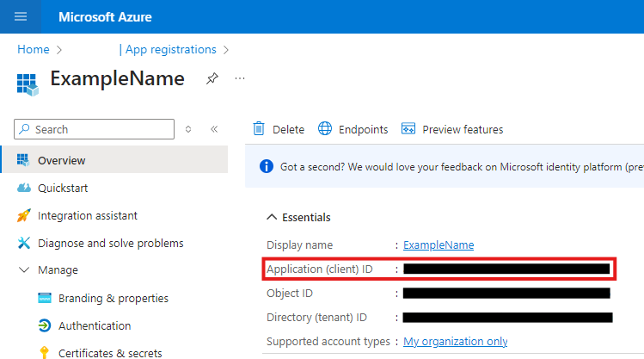
Task: Click the Quickstart cloud icon
Action: [24, 188]
